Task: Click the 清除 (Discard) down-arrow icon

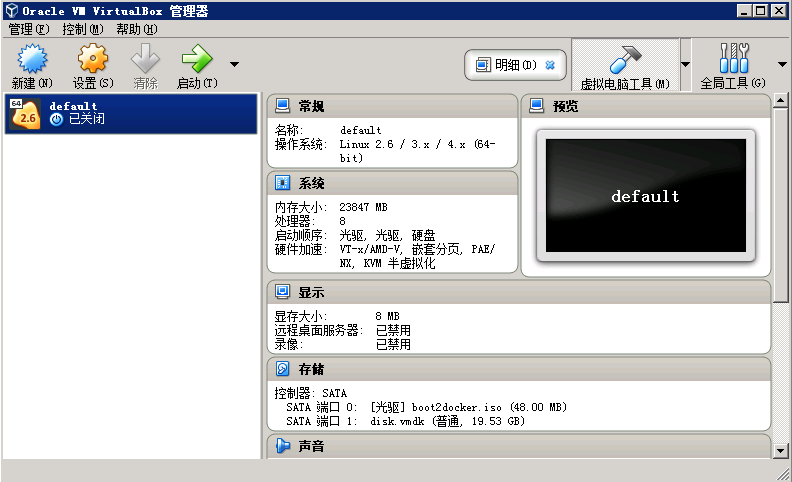Action: tap(145, 59)
